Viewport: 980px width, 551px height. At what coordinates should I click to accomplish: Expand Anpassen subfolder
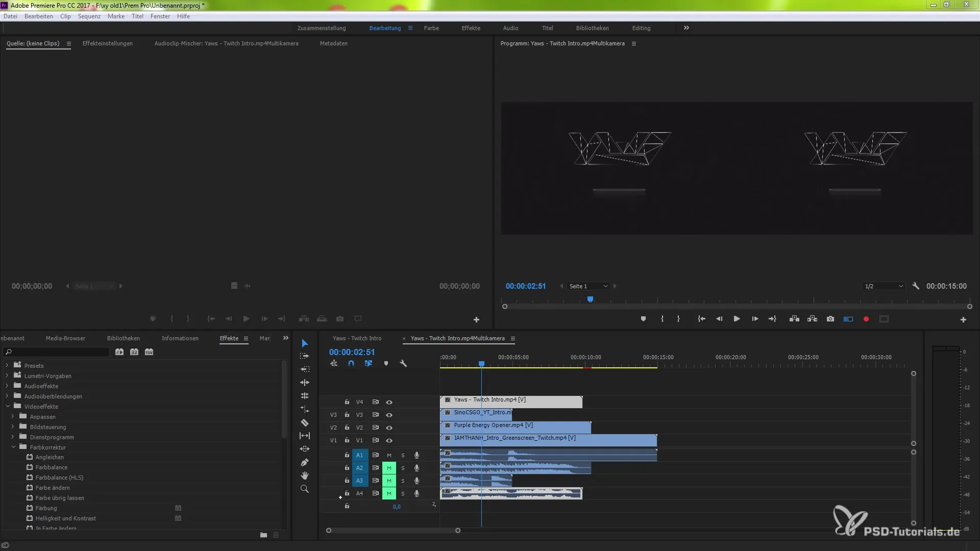13,416
